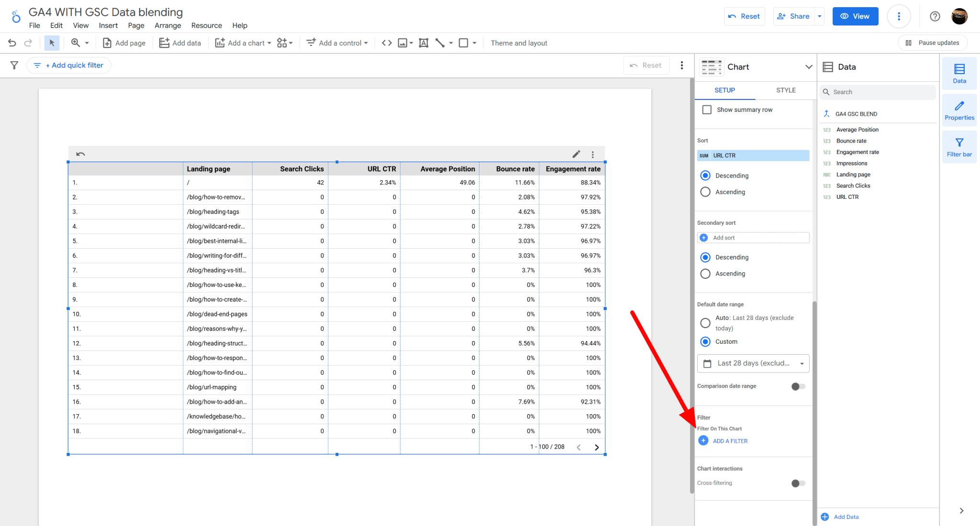The height and width of the screenshot is (526, 980).
Task: Open the embed URL tool
Action: tap(386, 43)
